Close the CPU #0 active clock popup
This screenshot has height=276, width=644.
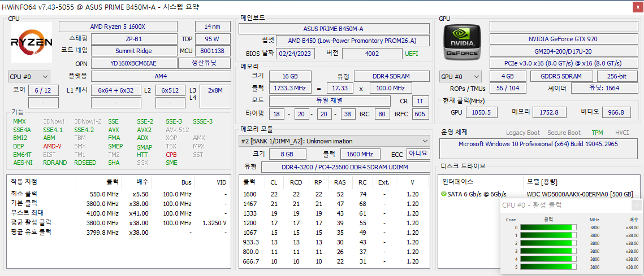point(638,205)
